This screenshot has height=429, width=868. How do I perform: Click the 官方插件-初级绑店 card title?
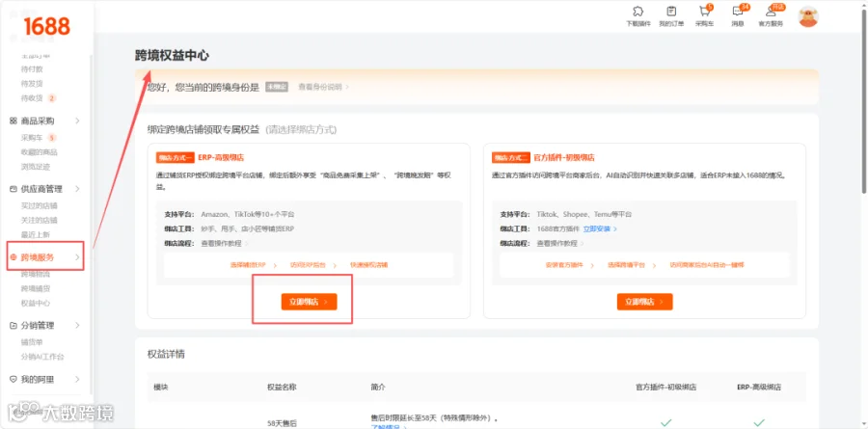[x=564, y=158]
